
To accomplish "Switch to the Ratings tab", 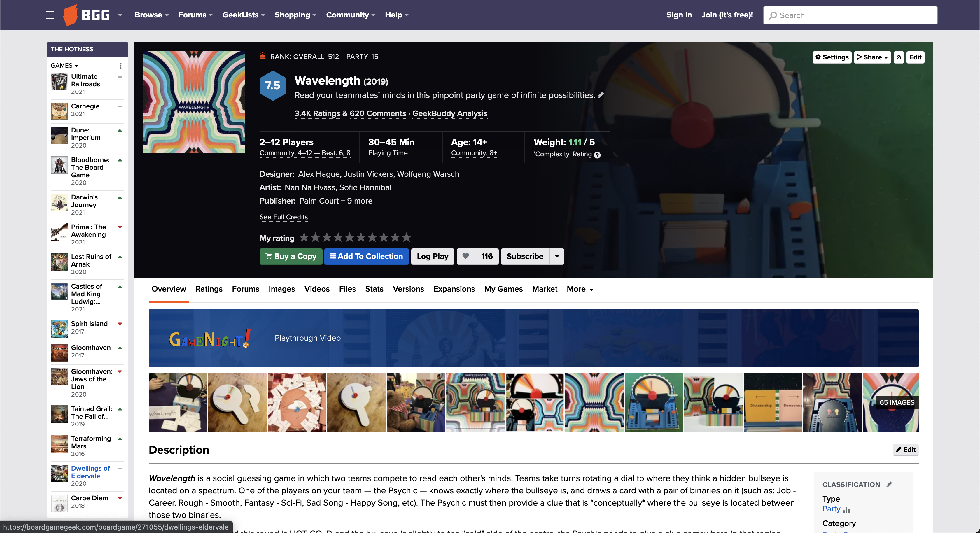I will 209,289.
